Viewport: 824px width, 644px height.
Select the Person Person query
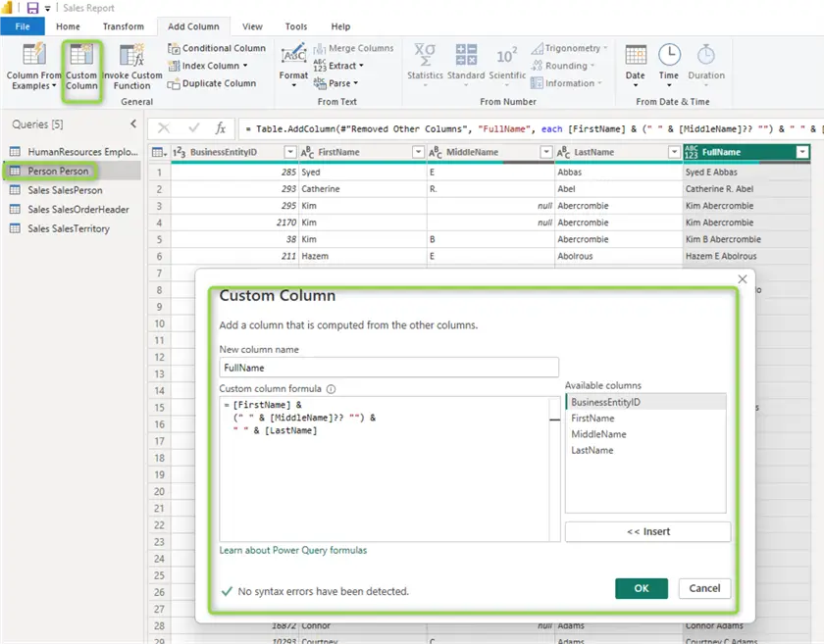[x=73, y=172]
